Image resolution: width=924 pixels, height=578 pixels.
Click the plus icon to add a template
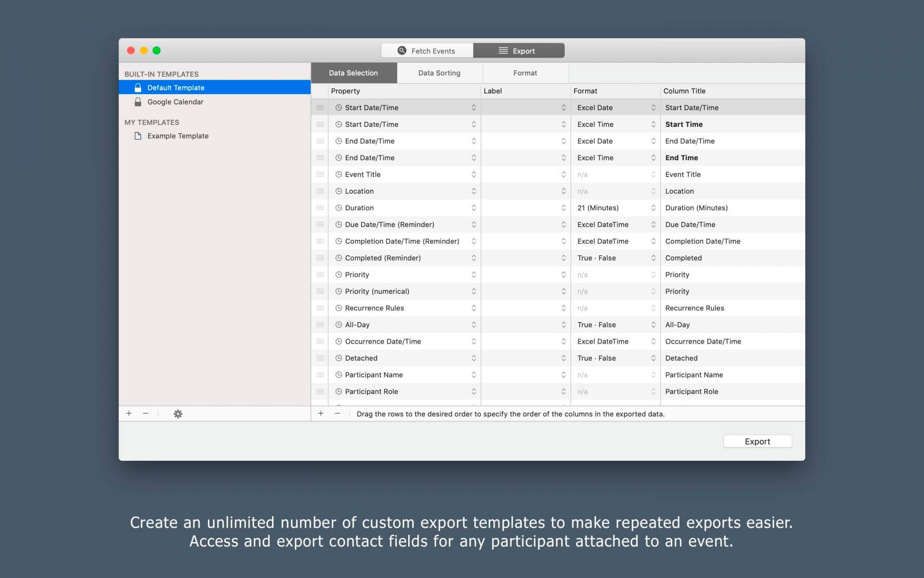coord(129,414)
